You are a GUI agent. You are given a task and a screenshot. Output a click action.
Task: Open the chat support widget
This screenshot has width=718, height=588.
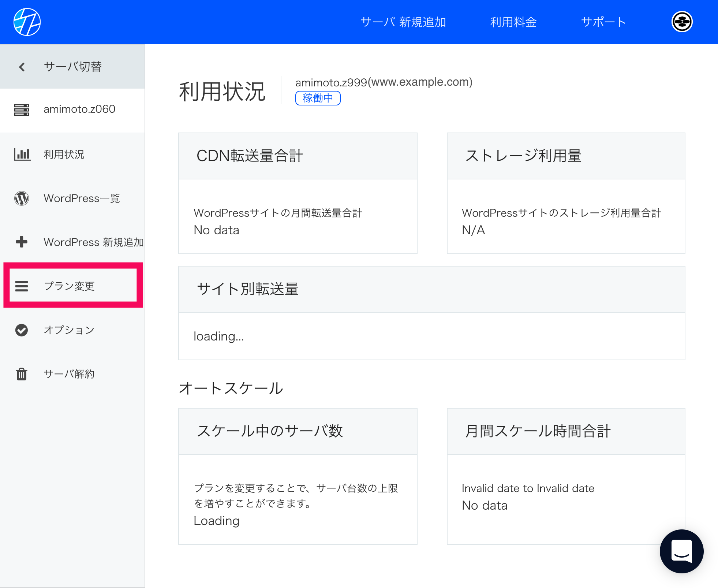(x=681, y=551)
